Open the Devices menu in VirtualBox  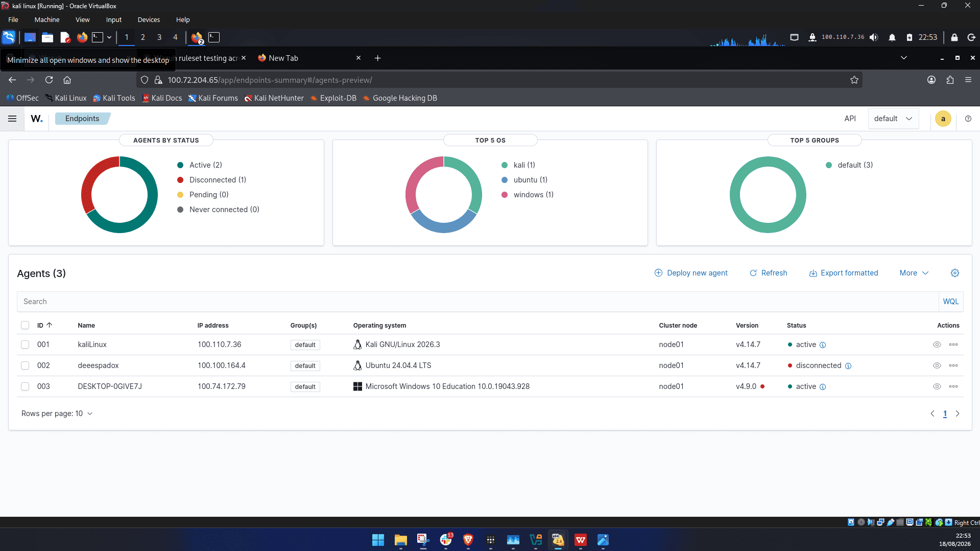149,19
